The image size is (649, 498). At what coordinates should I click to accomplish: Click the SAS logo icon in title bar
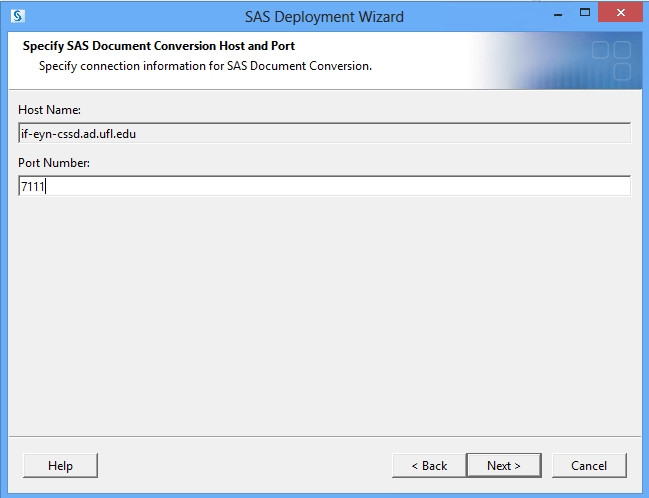[x=18, y=16]
